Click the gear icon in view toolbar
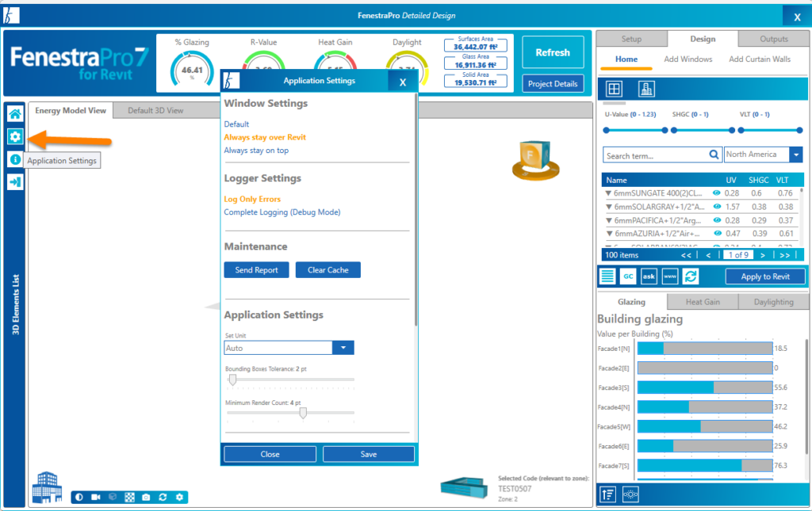The image size is (812, 511). click(179, 497)
